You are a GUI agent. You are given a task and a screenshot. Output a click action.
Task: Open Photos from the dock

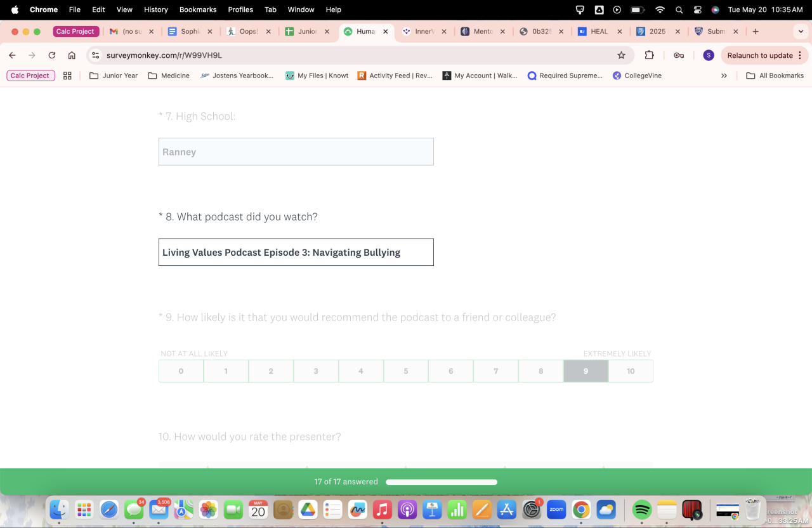tap(208, 509)
